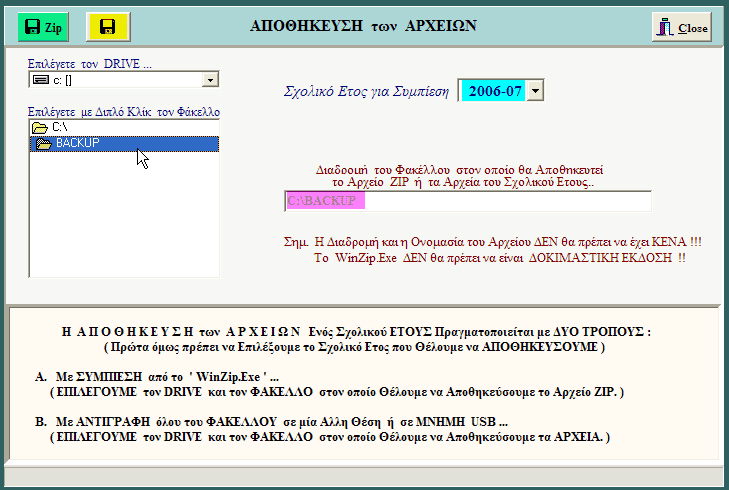
Task: Click the 'Σχολικό Ετος για Συμπίεση' label
Action: click(367, 91)
